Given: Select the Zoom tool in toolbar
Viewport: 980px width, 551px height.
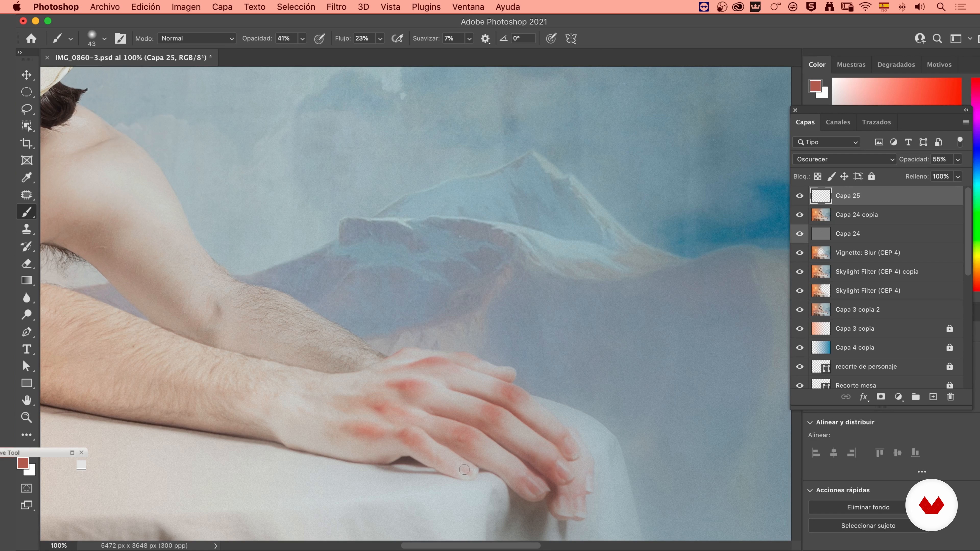Looking at the screenshot, I should click(x=26, y=417).
